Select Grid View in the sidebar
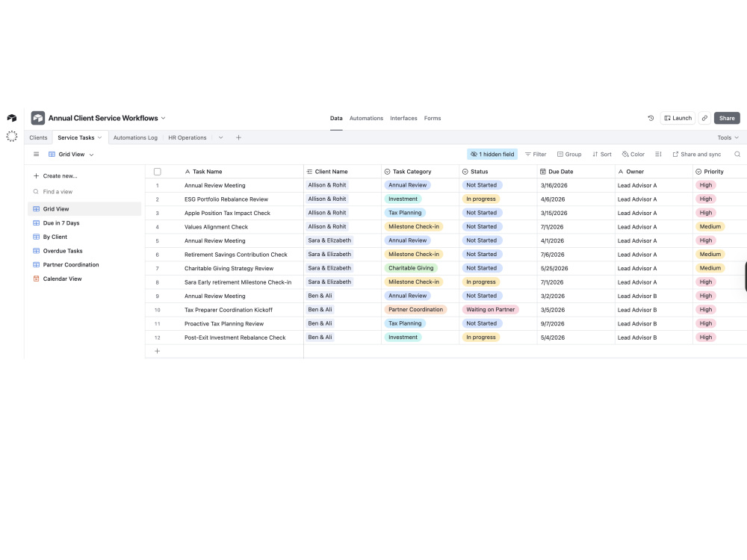The width and height of the screenshot is (747, 560). click(x=85, y=209)
